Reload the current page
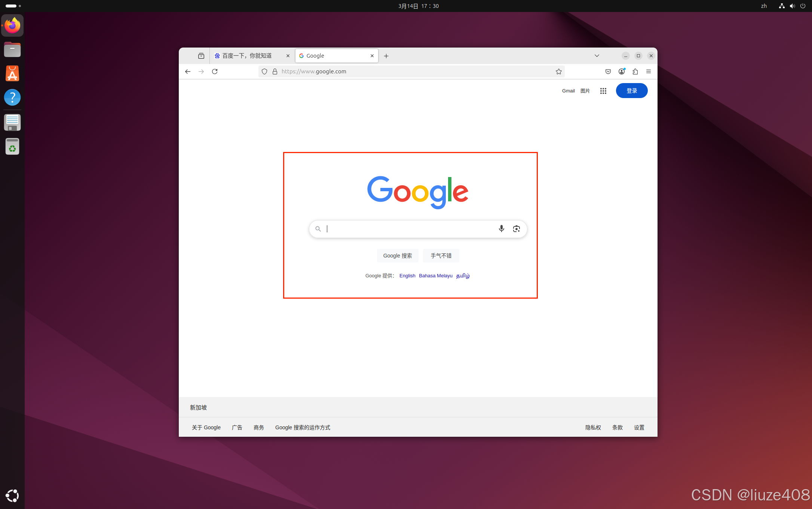The width and height of the screenshot is (812, 509). point(215,71)
